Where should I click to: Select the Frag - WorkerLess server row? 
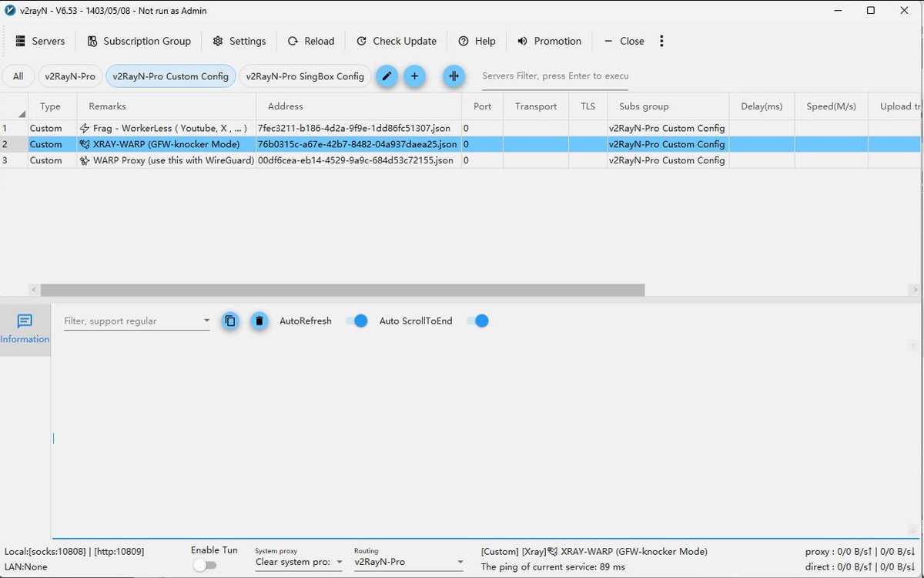point(460,128)
